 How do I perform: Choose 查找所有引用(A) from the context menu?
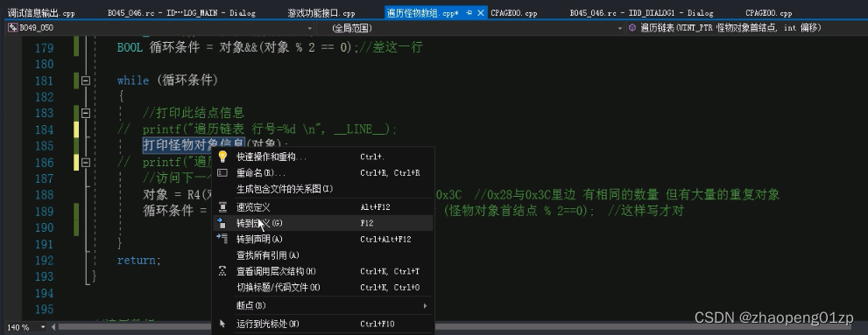coord(323,255)
